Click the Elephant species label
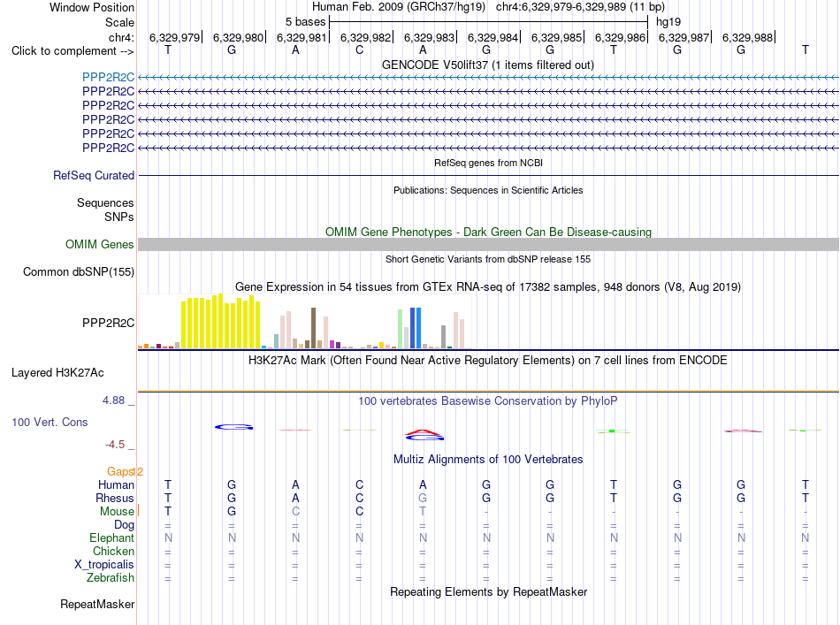Image resolution: width=840 pixels, height=625 pixels. point(112,537)
